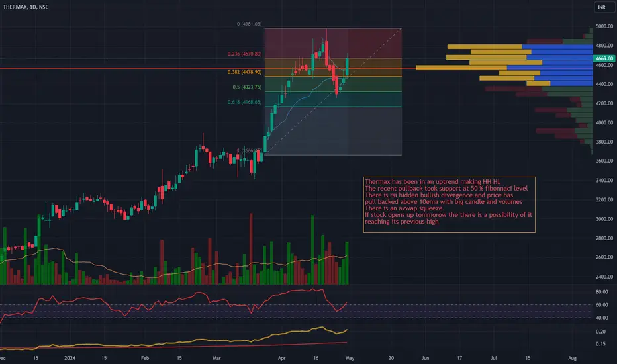Click the 20 date label on time axis
Screen dimensions: 617x364
coord(391,358)
